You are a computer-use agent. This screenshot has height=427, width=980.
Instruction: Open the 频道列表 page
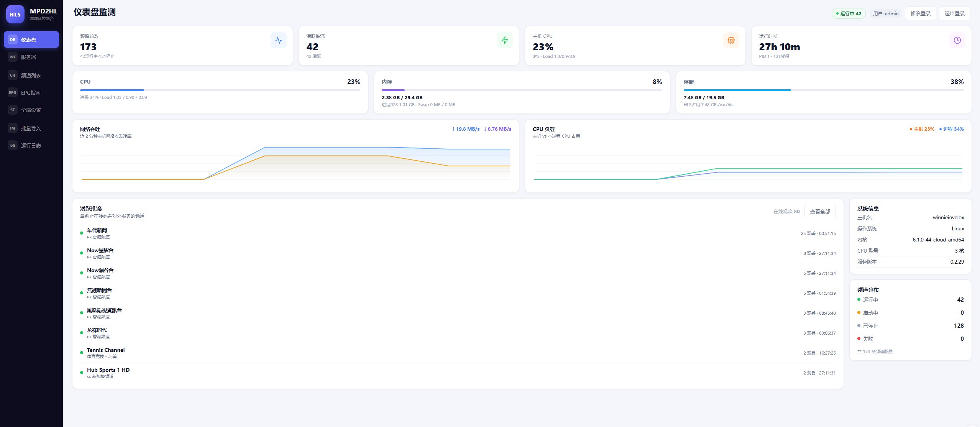coord(31,75)
